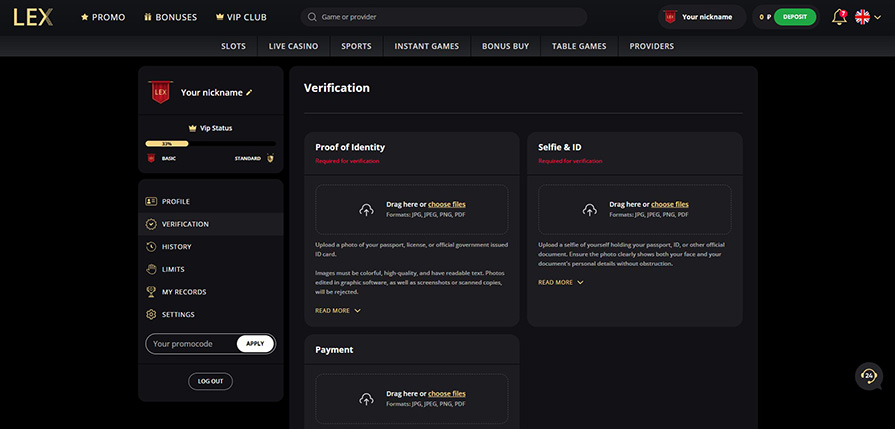
Task: Click the pencil icon to edit nickname
Action: tap(249, 93)
